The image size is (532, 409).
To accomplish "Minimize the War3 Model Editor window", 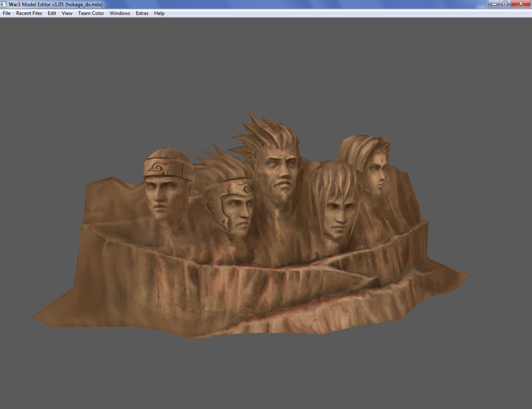I will pyautogui.click(x=494, y=4).
